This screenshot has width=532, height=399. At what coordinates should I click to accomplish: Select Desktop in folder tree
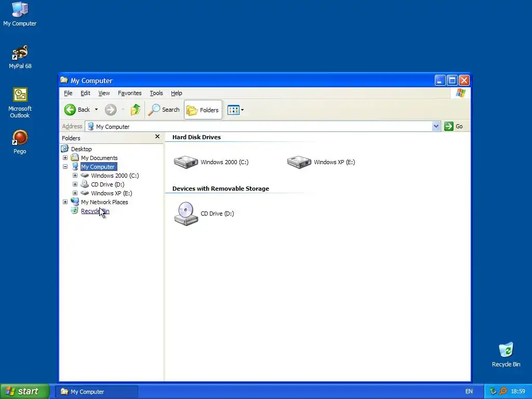coord(81,149)
